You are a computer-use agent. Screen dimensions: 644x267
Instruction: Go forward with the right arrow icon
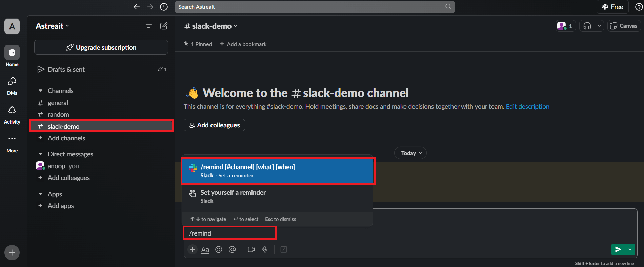pyautogui.click(x=150, y=7)
